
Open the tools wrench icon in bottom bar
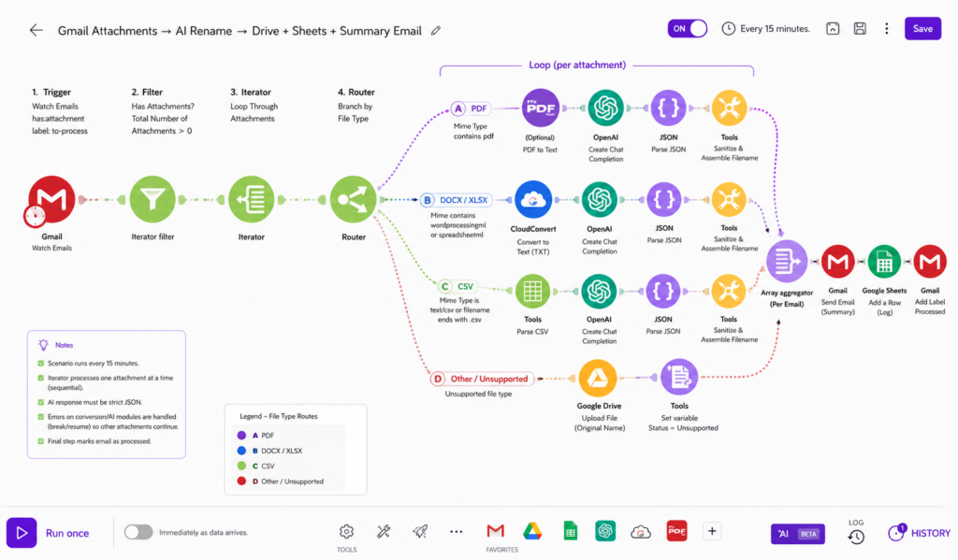point(384,532)
